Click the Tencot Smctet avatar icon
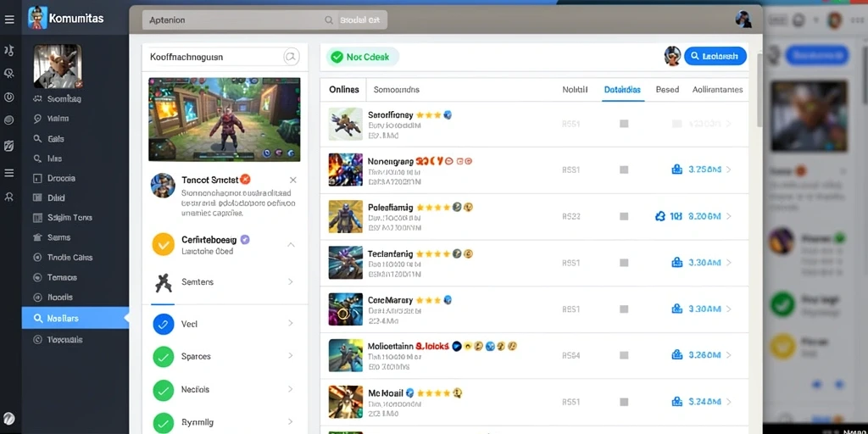This screenshot has height=434, width=868. point(163,186)
